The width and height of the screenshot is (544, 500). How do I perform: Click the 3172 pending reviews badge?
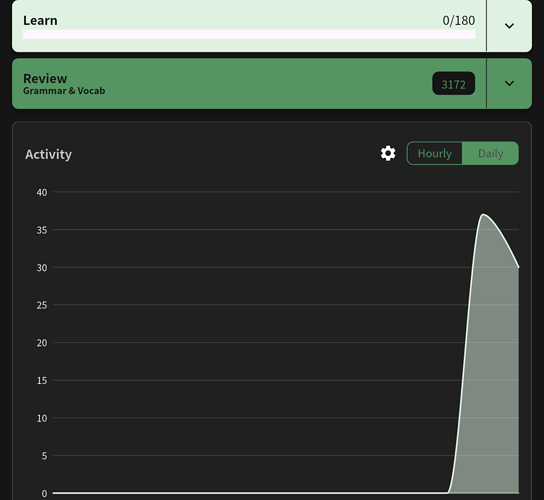453,84
